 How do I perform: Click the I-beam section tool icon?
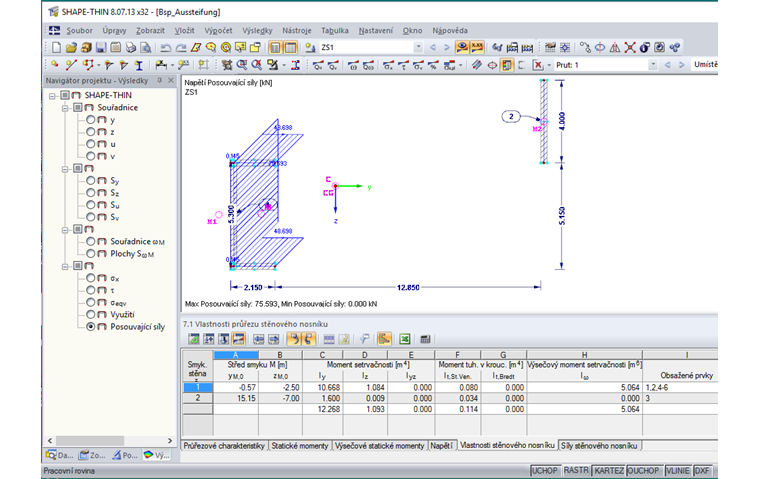[x=139, y=65]
